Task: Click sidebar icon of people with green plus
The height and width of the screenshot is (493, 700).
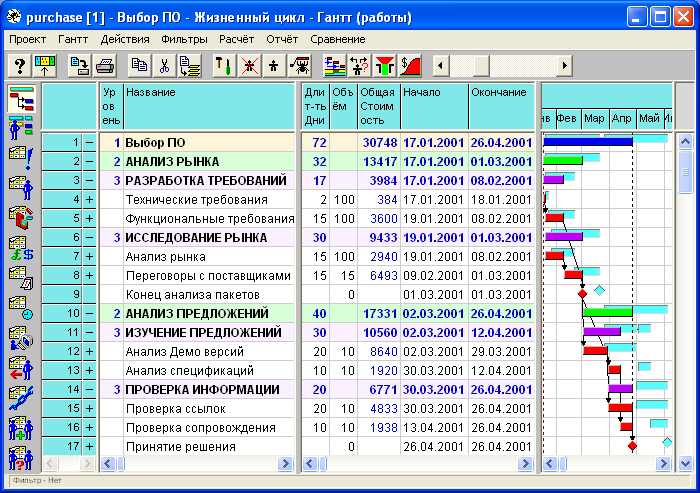Action: [21, 429]
